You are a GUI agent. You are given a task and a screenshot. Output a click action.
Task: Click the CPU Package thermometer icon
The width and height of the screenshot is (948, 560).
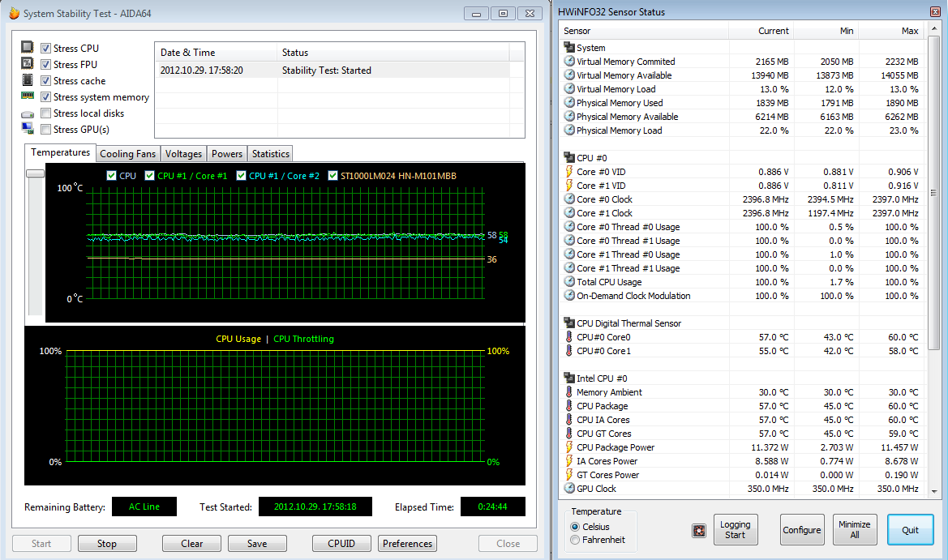click(569, 406)
